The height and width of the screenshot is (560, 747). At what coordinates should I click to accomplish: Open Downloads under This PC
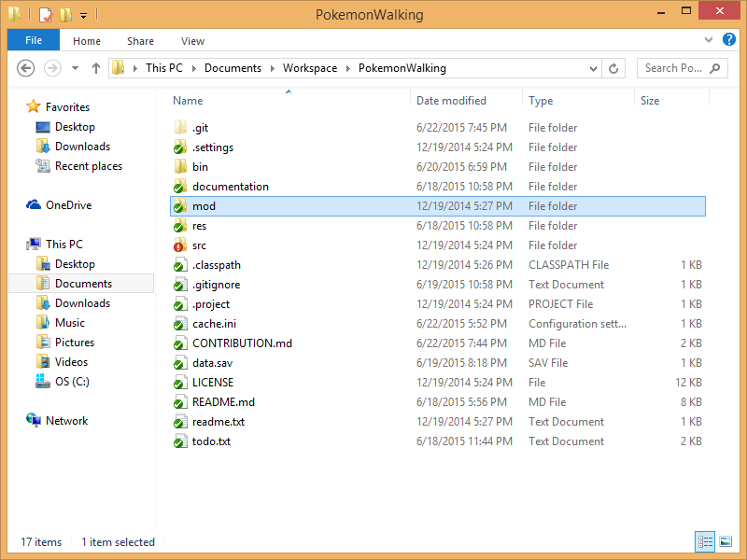tap(82, 302)
